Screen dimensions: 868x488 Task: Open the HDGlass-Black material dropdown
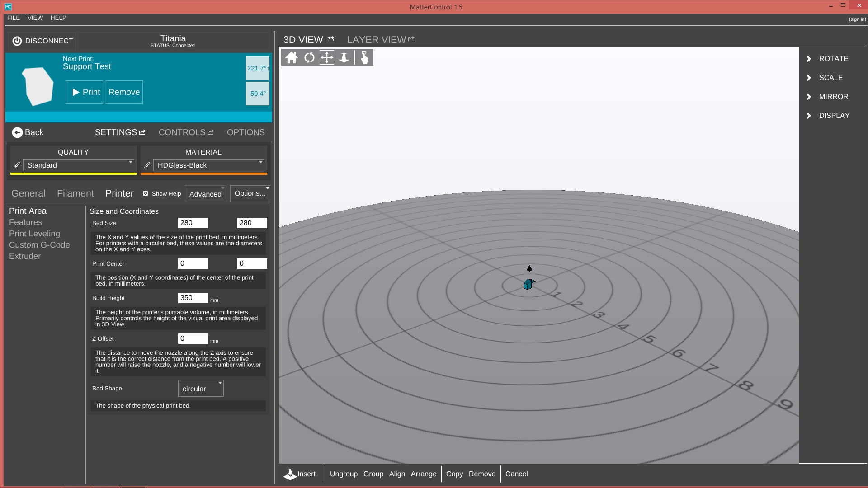pyautogui.click(x=208, y=165)
